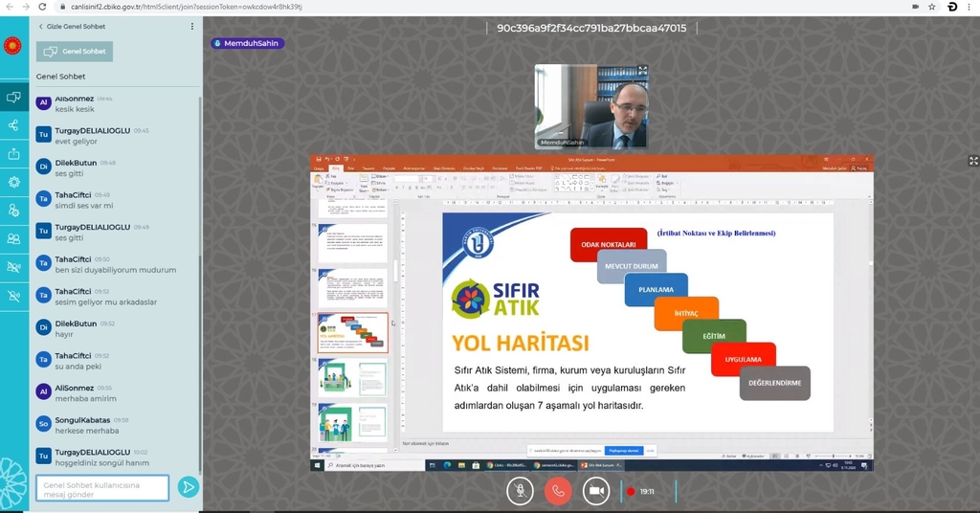Open the browser's three-dot menu

(x=969, y=7)
